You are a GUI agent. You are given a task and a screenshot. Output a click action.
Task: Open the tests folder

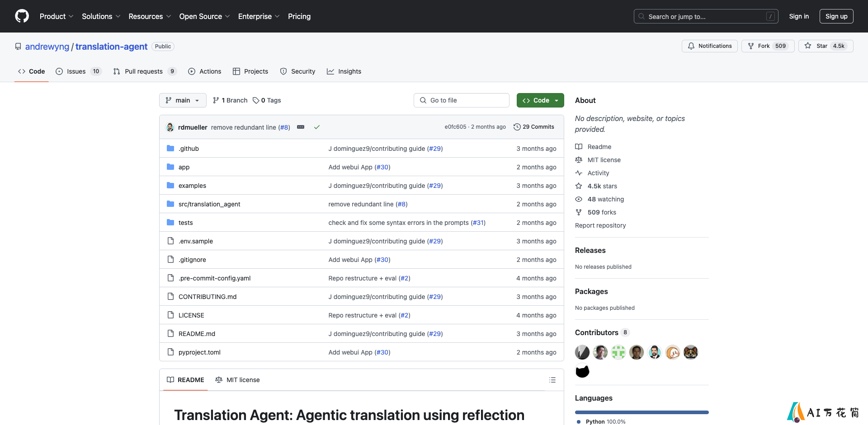tap(185, 223)
